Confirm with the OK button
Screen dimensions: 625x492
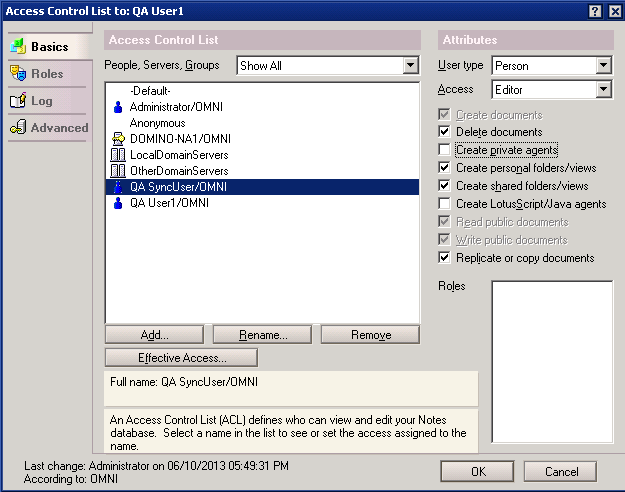tap(478, 472)
